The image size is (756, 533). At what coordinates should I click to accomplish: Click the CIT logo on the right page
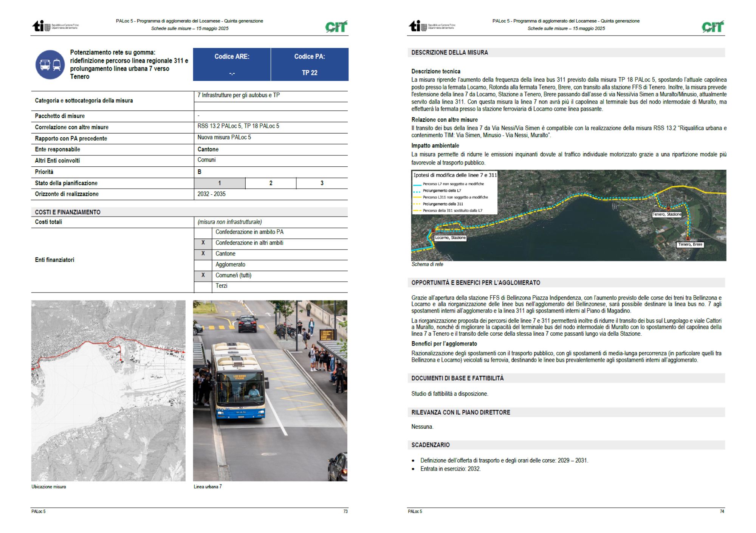(x=713, y=26)
